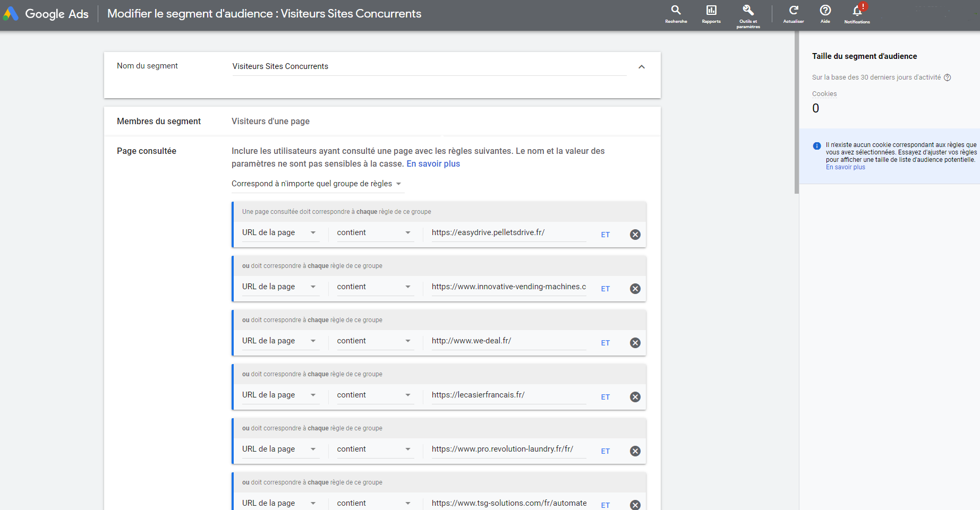The image size is (980, 510).
Task: Click help icon next to 30 derniers jours
Action: [x=947, y=77]
